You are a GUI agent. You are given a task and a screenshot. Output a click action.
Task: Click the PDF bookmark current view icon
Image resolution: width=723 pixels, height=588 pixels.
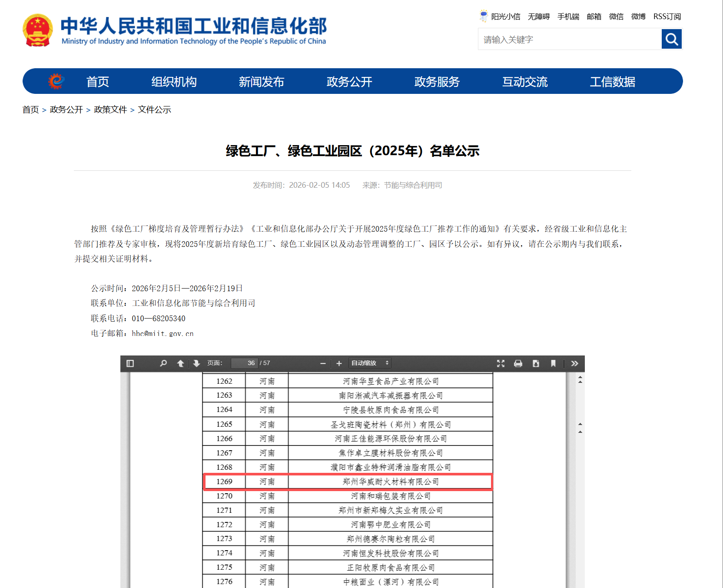(553, 363)
